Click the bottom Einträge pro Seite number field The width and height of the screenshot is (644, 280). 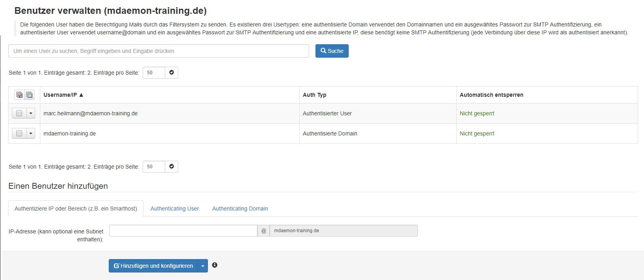point(154,167)
